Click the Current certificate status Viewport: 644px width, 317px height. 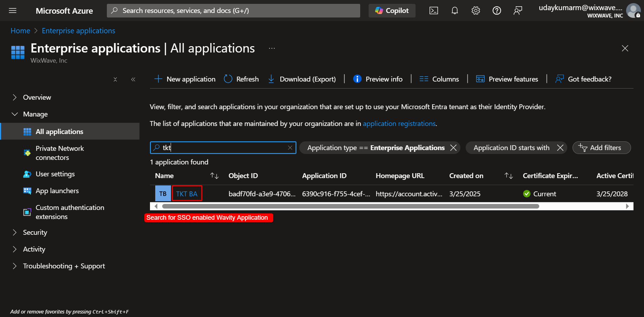click(x=539, y=194)
